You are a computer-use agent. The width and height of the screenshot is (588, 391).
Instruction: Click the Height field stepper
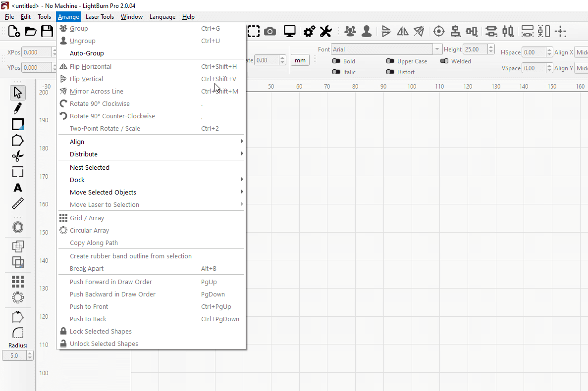pos(491,49)
